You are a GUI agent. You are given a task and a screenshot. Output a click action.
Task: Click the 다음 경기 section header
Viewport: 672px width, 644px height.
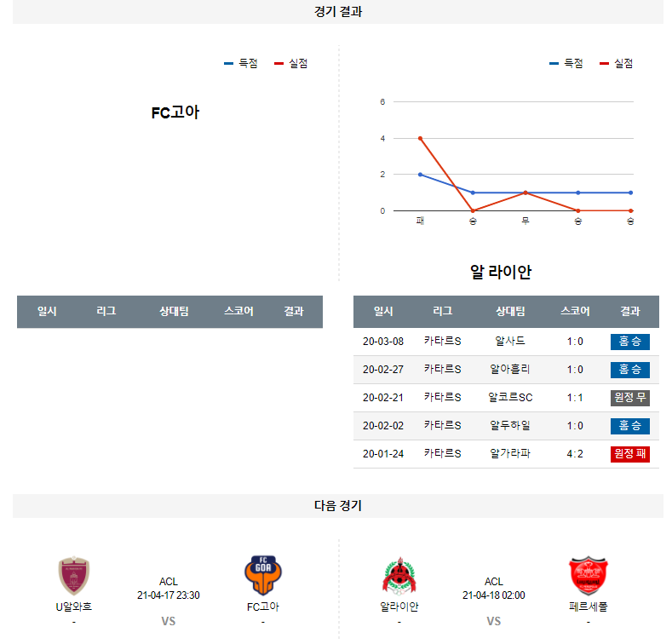pos(337,506)
